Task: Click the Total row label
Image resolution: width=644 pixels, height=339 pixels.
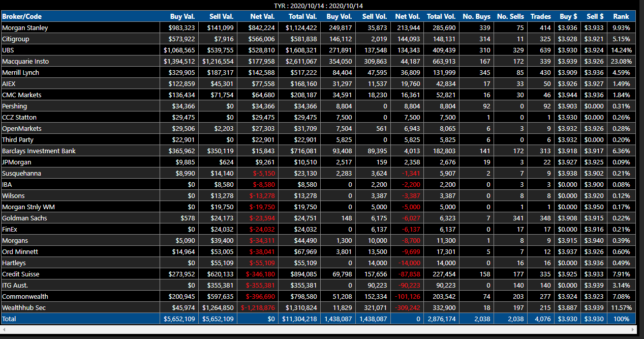Action: coord(9,319)
